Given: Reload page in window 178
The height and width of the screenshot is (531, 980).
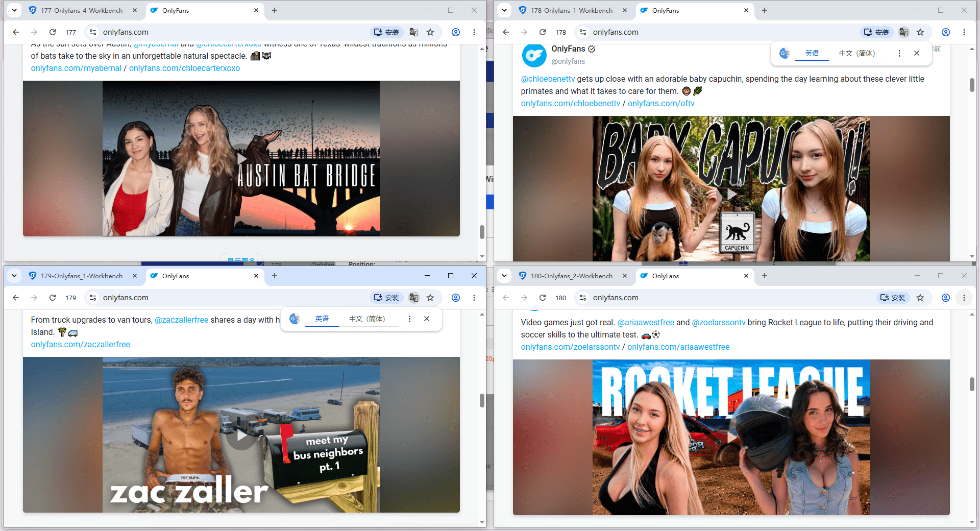Looking at the screenshot, I should pos(543,32).
